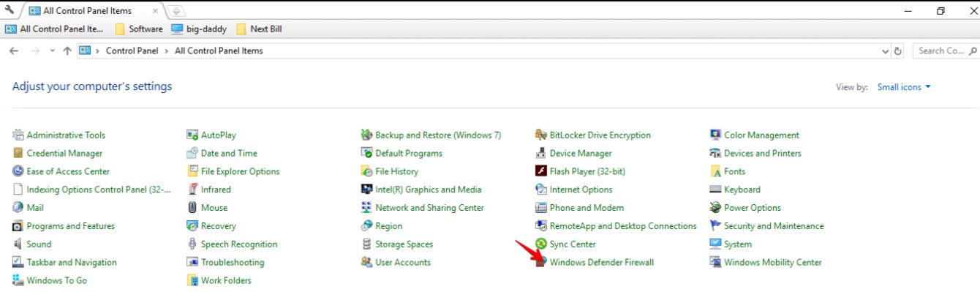Open BitLocker Drive Encryption icon
Viewport: 980px width, 292px height.
coord(541,135)
